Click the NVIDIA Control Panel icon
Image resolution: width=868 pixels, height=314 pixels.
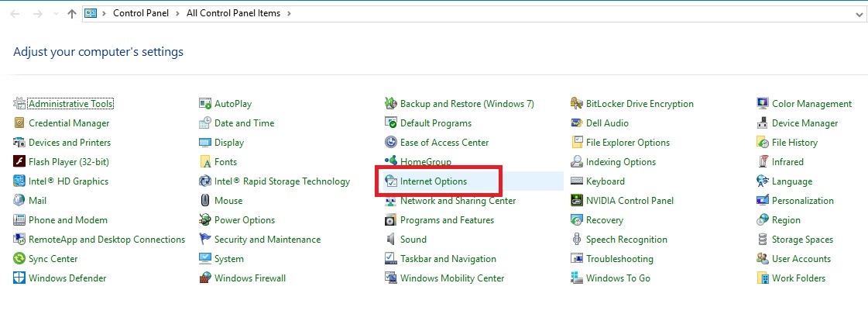pos(577,201)
